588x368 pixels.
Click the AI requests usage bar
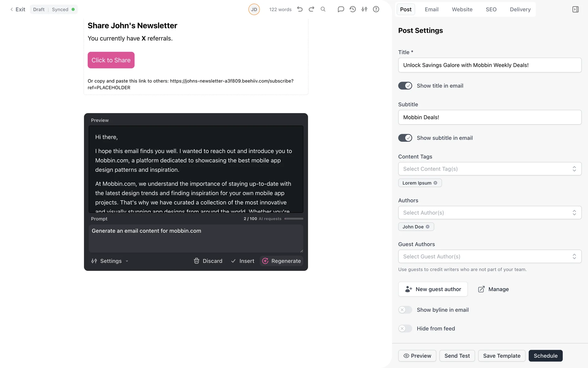[294, 219]
